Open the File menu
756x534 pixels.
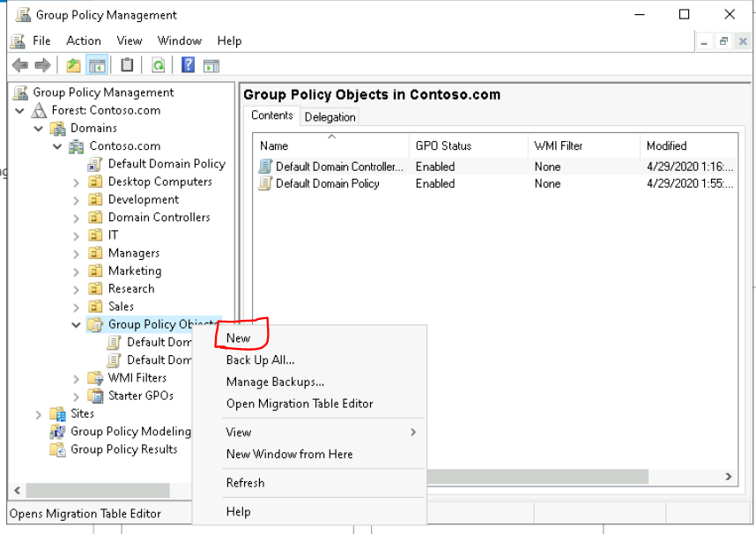41,41
